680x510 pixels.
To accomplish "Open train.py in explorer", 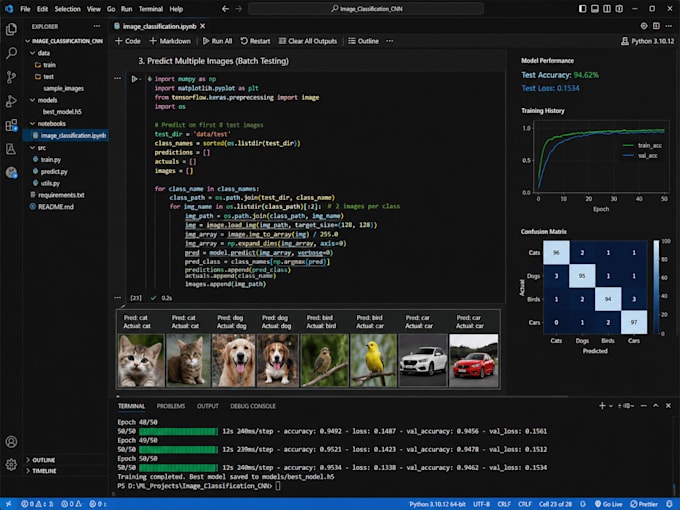I will (50, 160).
